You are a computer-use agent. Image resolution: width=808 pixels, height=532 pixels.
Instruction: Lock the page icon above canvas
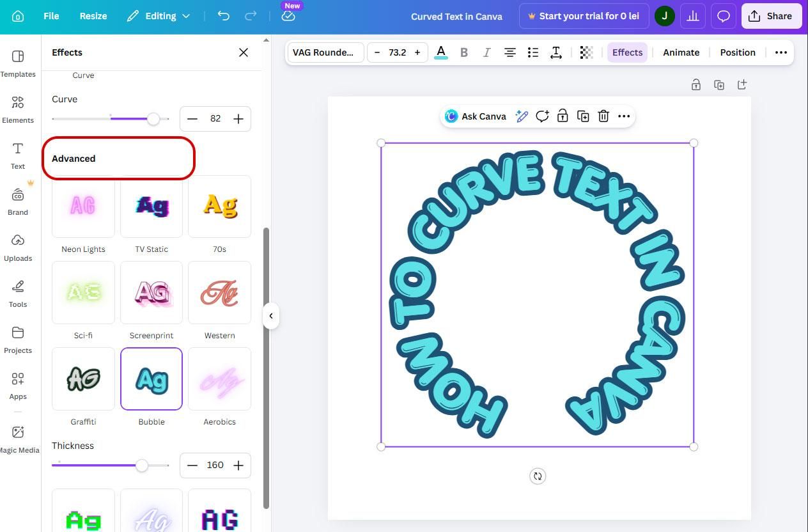695,84
